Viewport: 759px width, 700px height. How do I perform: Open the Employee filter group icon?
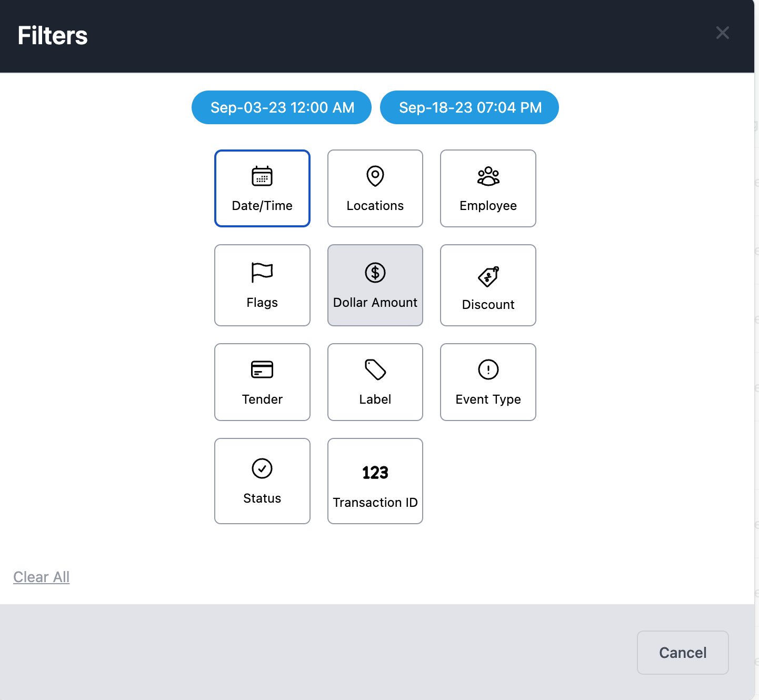pyautogui.click(x=488, y=176)
